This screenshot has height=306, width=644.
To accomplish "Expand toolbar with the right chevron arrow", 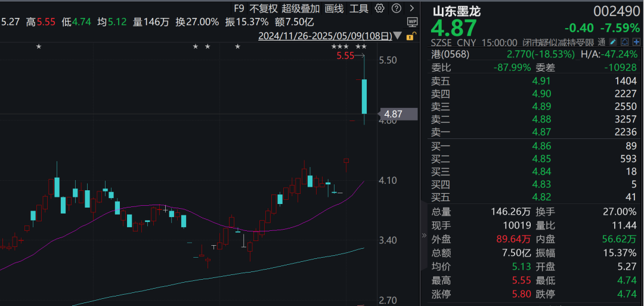I will tap(412, 8).
